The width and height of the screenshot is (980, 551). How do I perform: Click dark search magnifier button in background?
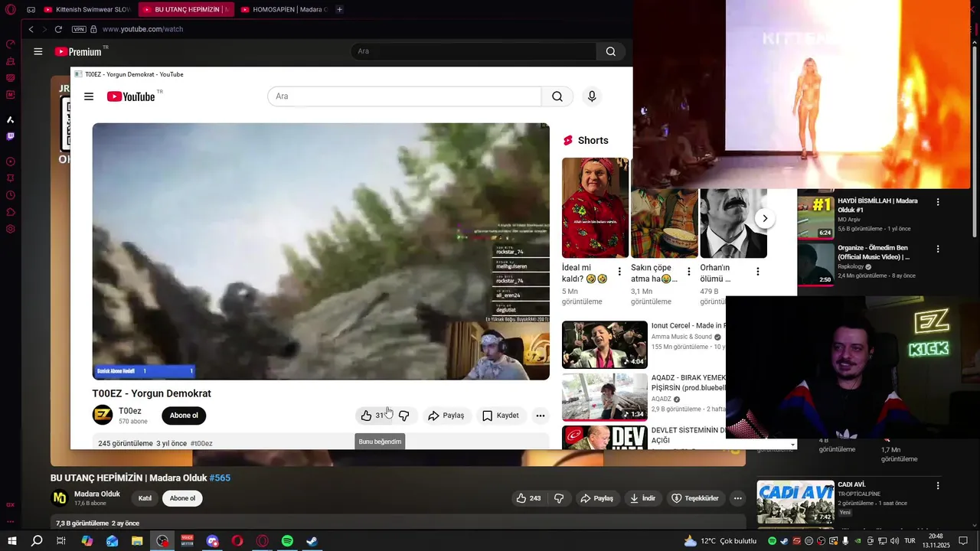coord(610,51)
